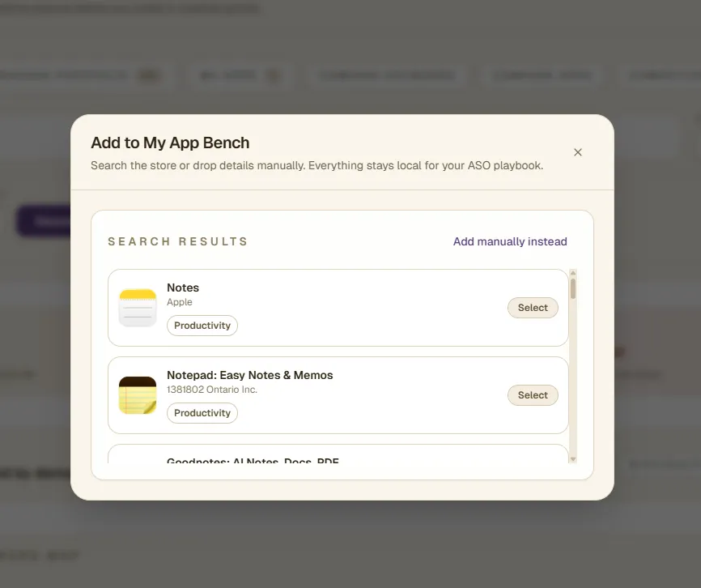Click the Notes app icon
701x588 pixels.
[x=138, y=308]
